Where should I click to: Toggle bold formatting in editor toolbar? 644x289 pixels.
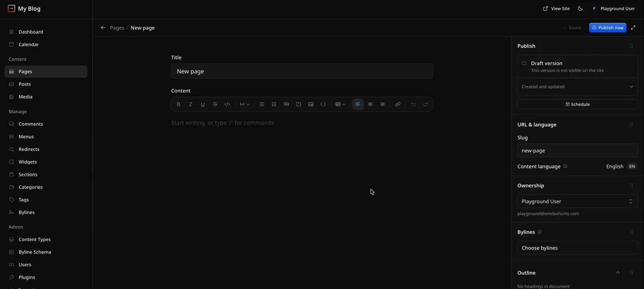pos(178,104)
